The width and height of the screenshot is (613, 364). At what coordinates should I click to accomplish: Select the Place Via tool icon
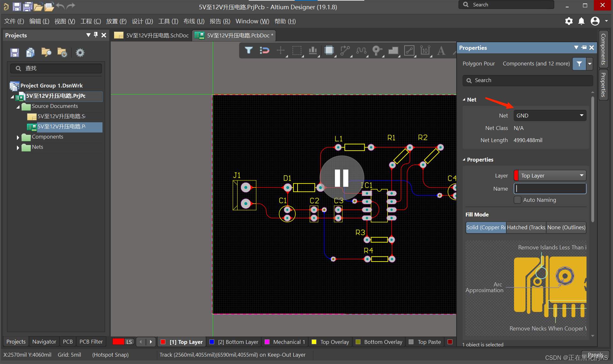pos(377,50)
